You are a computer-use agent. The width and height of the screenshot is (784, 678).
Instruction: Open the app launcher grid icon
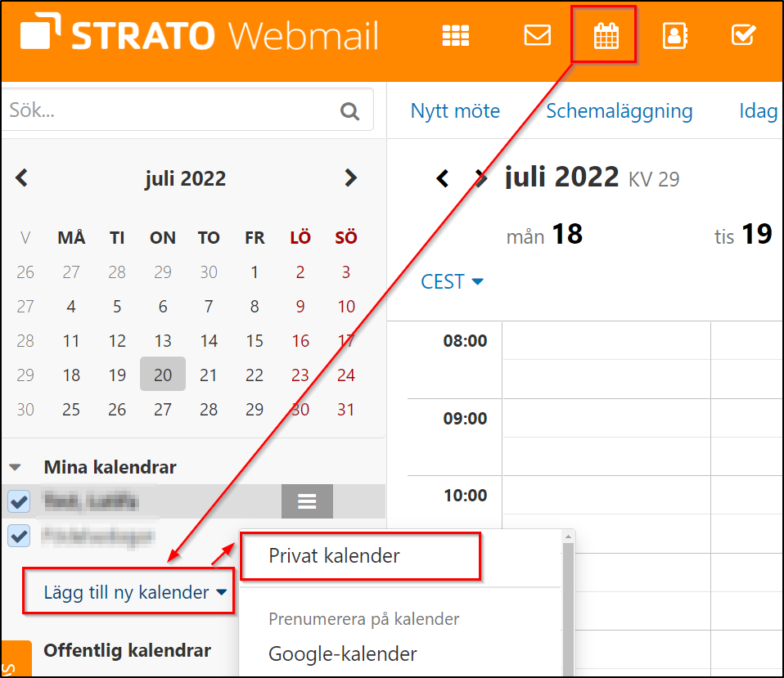(455, 35)
